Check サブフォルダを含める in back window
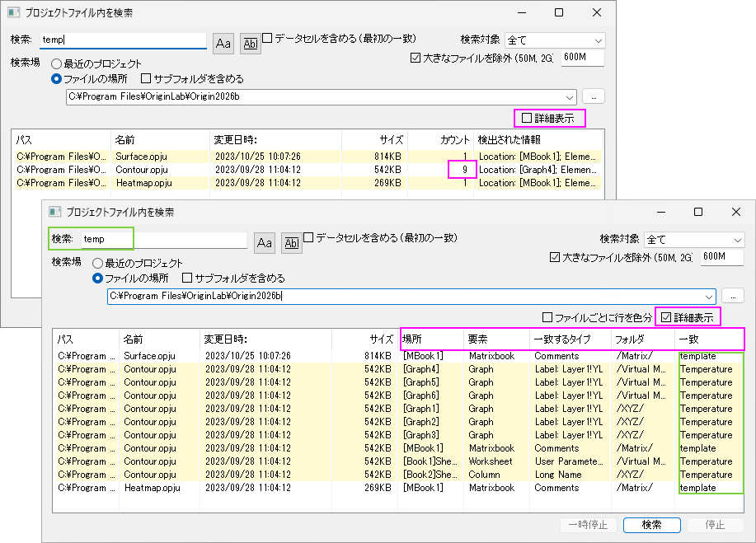756x543 pixels. coord(146,78)
